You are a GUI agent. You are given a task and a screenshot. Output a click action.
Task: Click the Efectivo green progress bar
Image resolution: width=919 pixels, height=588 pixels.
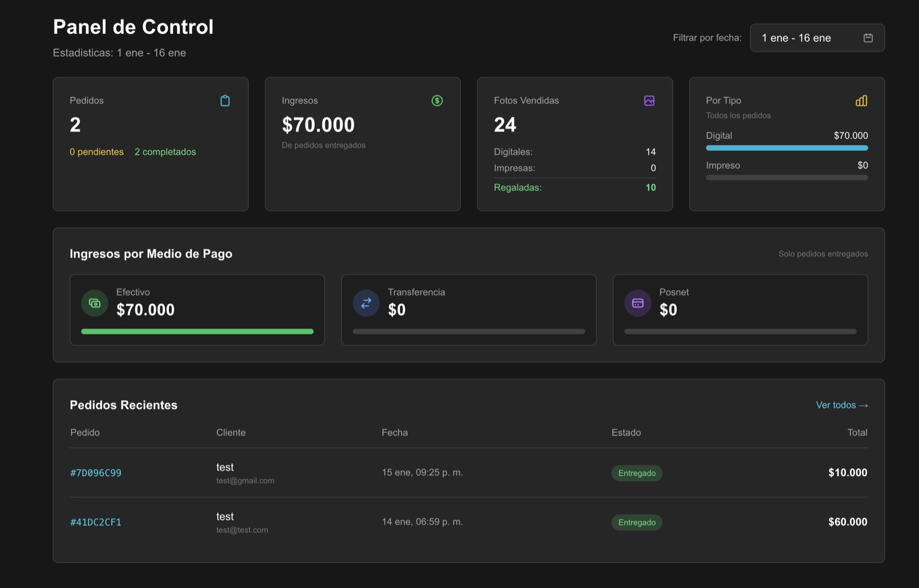pos(197,331)
